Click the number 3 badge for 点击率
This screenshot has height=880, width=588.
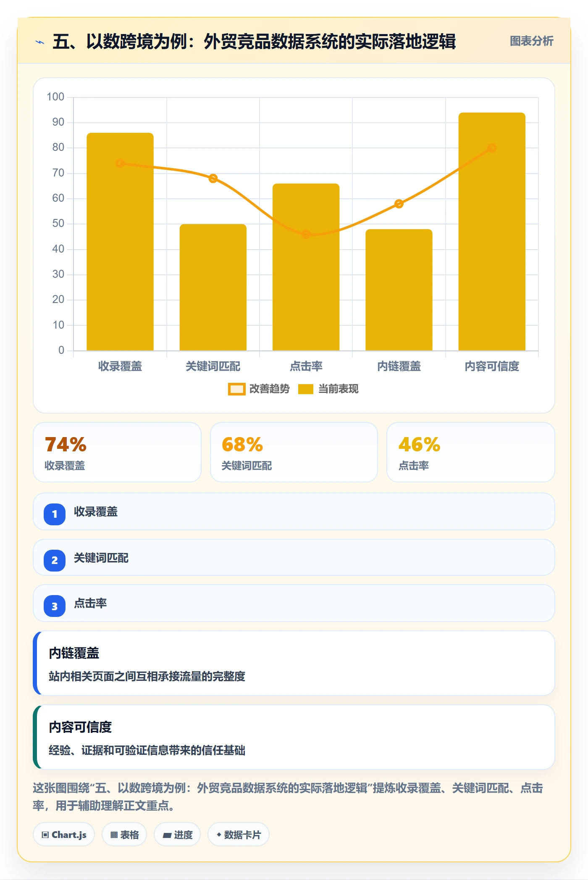coord(55,606)
